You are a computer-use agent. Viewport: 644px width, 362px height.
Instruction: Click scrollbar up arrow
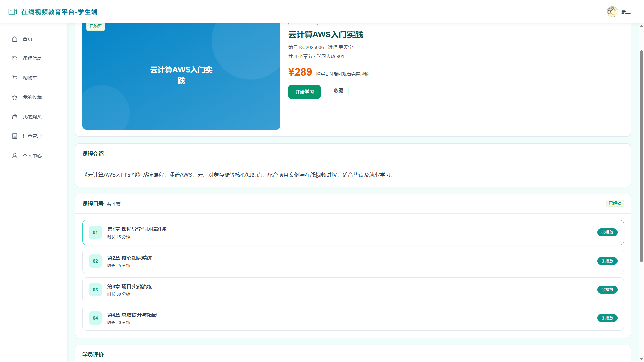pyautogui.click(x=641, y=26)
